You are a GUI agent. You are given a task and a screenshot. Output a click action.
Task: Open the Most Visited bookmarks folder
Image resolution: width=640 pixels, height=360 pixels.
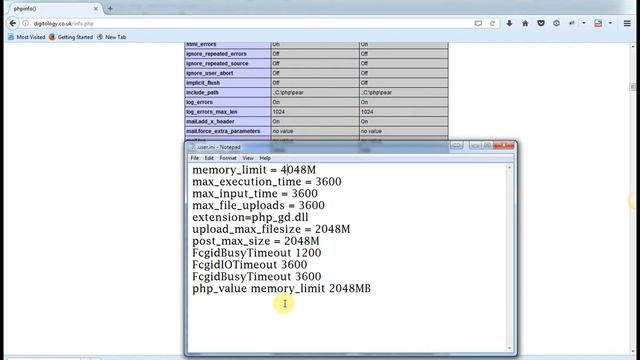coord(27,37)
